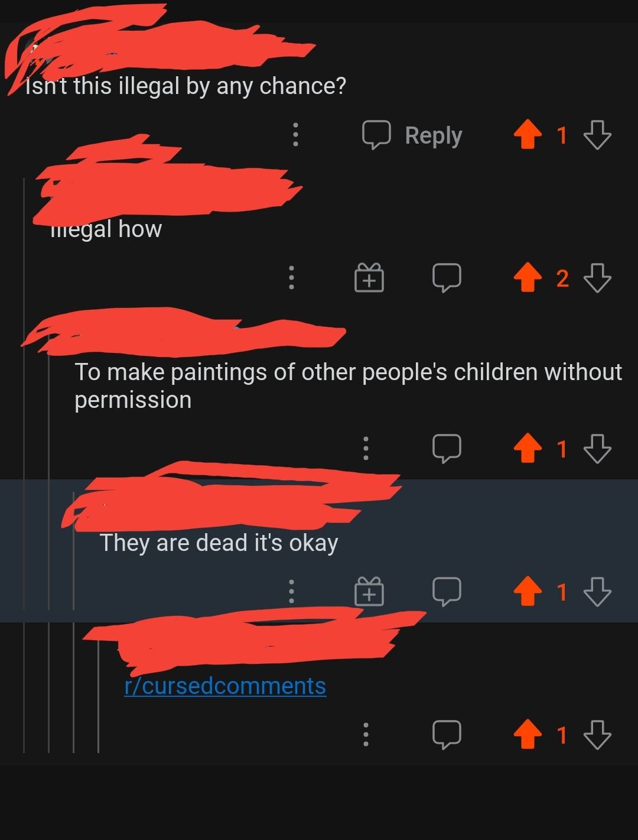The height and width of the screenshot is (840, 638).
Task: Upvote the paintings permission comment
Action: (528, 449)
